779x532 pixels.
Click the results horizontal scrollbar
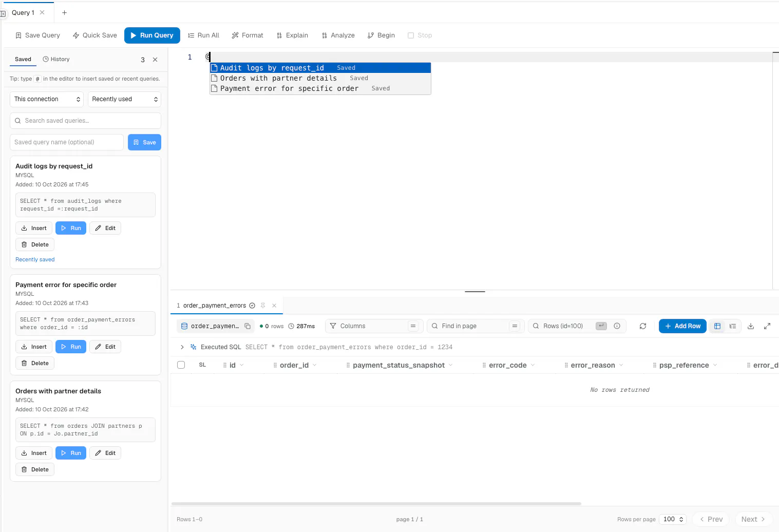376,504
